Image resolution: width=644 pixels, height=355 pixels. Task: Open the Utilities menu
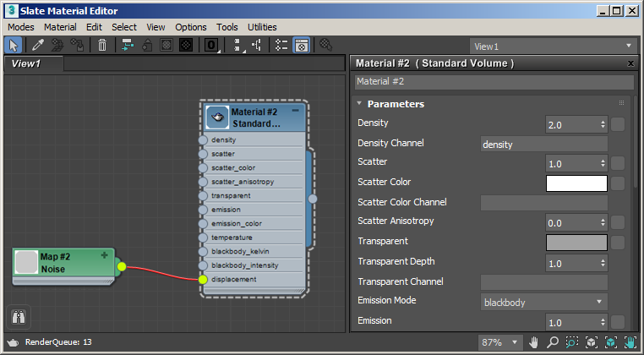click(262, 27)
